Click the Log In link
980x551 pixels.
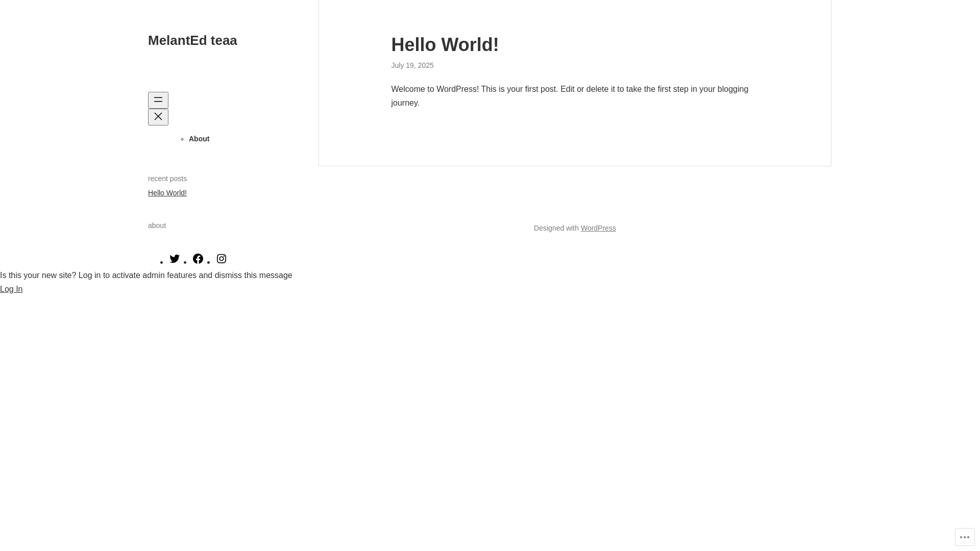point(11,289)
